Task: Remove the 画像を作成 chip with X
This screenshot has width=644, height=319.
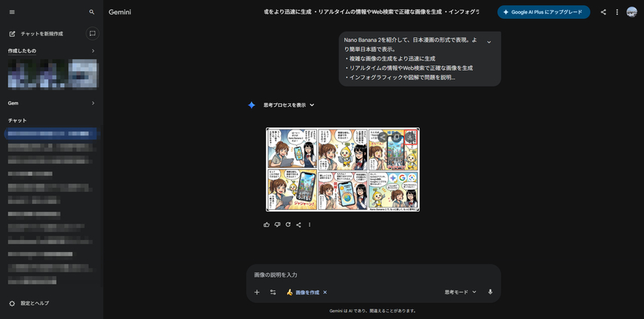Action: [325, 293]
